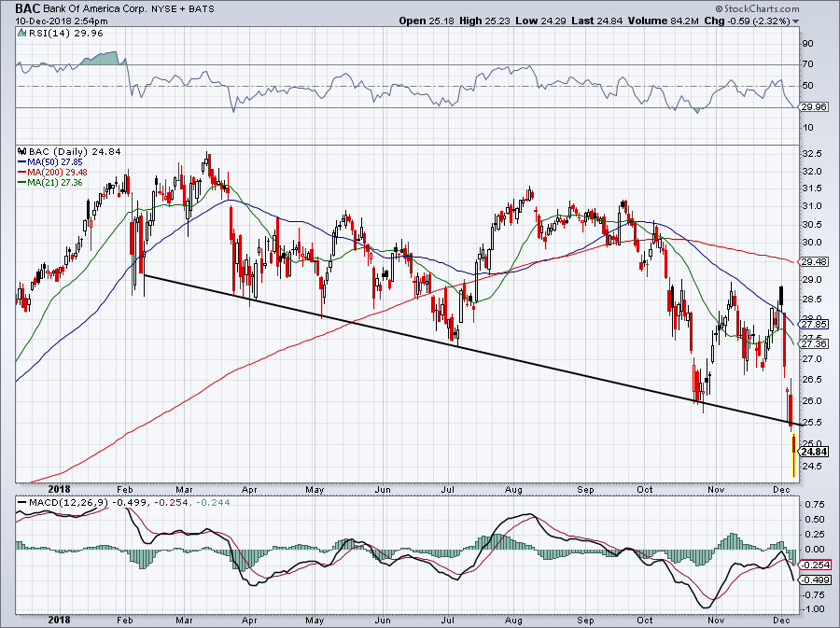Click the 31.0 price axis label
Screen dimensions: 840x628
coord(813,206)
